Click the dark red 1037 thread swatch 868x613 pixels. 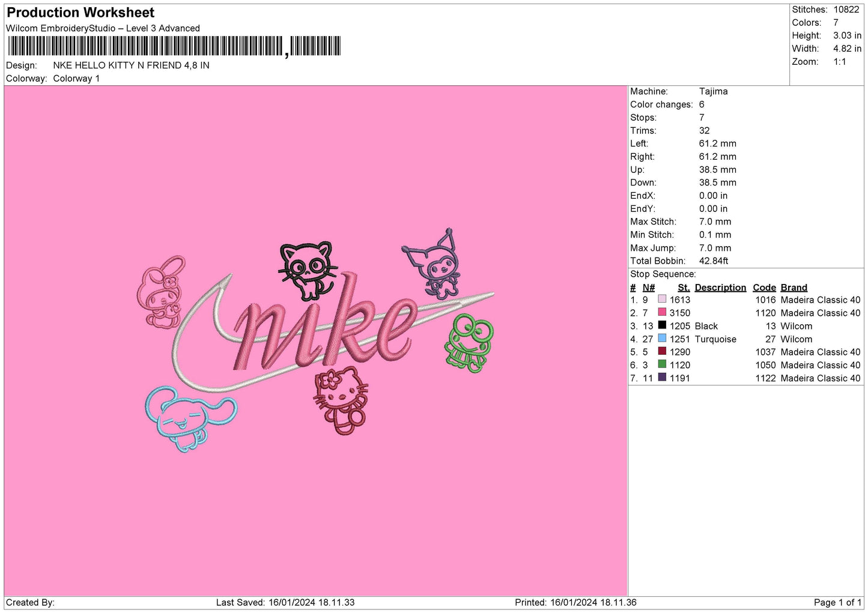click(662, 351)
